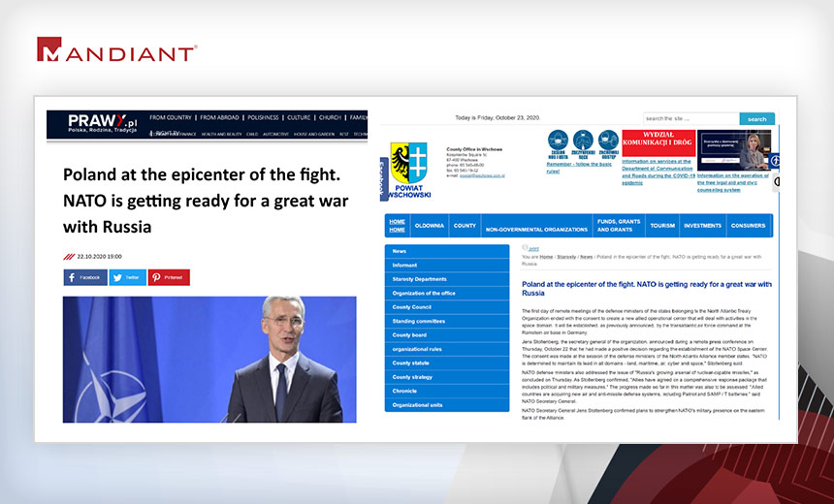This screenshot has height=504, width=834.
Task: Open Department of Communication and Roads COVID link
Action: [658, 172]
